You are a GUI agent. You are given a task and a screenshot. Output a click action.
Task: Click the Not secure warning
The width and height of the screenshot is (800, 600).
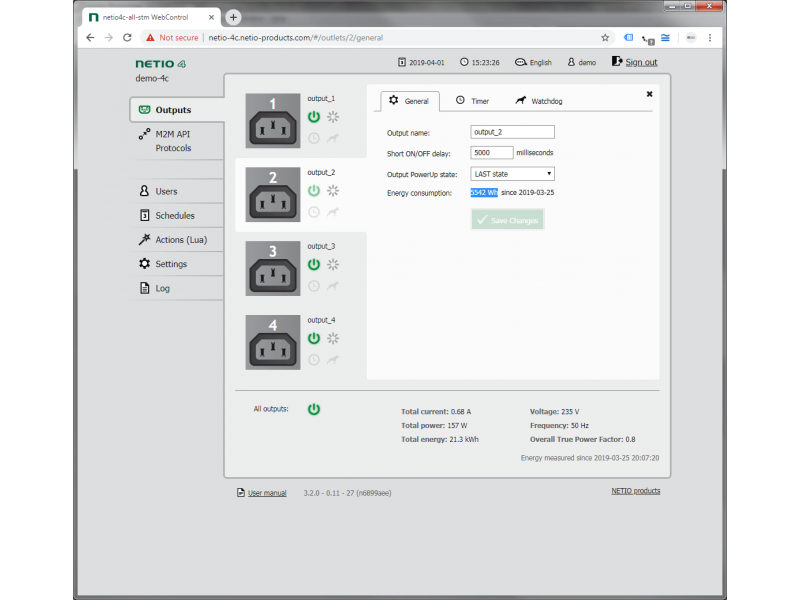[x=172, y=38]
